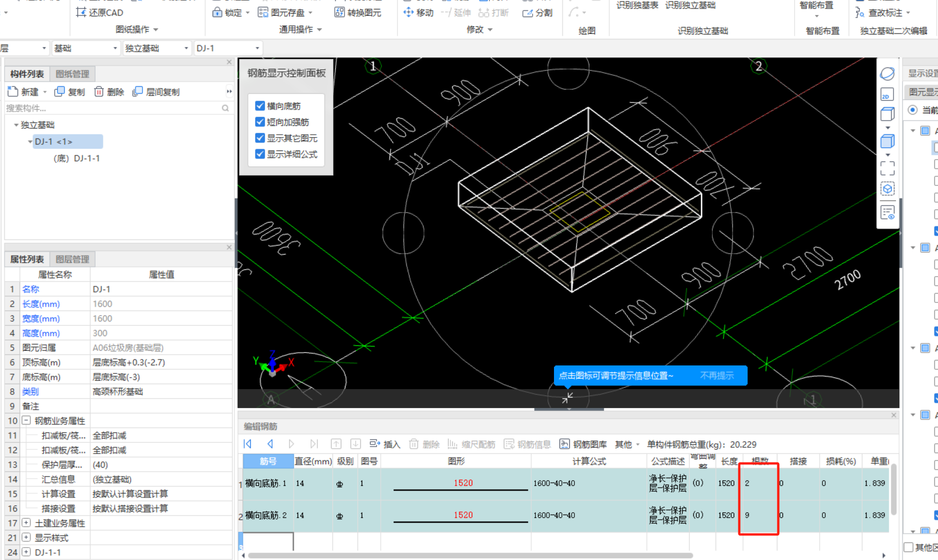Switch to the 2D view icon

coord(887,94)
